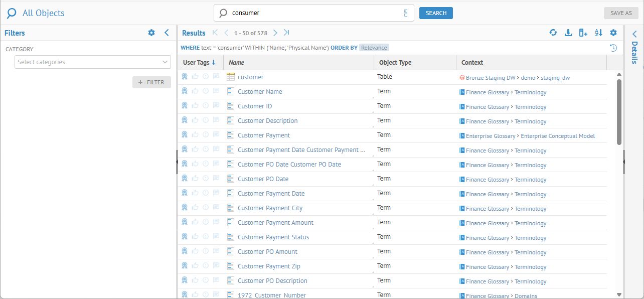644x299 pixels.
Task: Open the Select categories dropdown
Action: (x=93, y=62)
